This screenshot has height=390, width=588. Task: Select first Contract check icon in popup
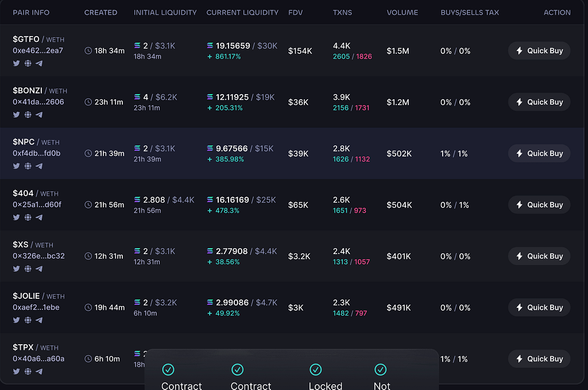(168, 370)
